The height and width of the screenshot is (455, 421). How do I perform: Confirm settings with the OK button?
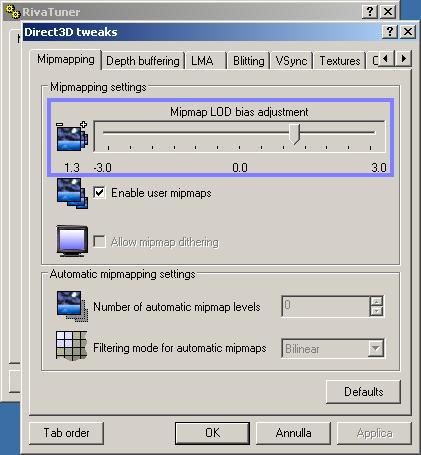pos(212,433)
